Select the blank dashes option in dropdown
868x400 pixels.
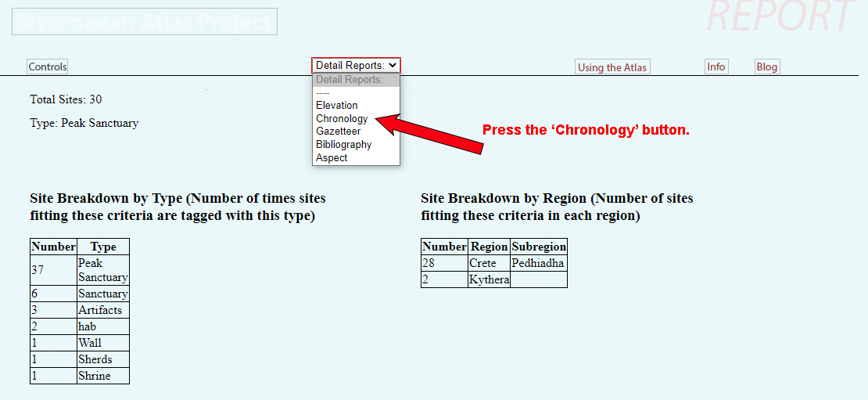click(323, 92)
